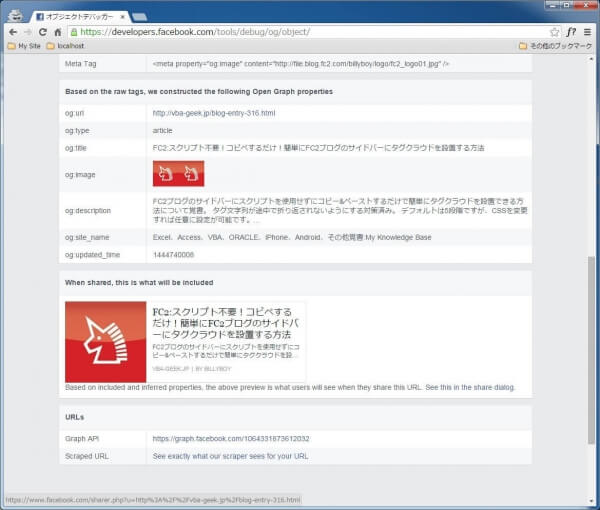600x510 pixels.
Task: Click the browser back arrow
Action: click(12, 32)
